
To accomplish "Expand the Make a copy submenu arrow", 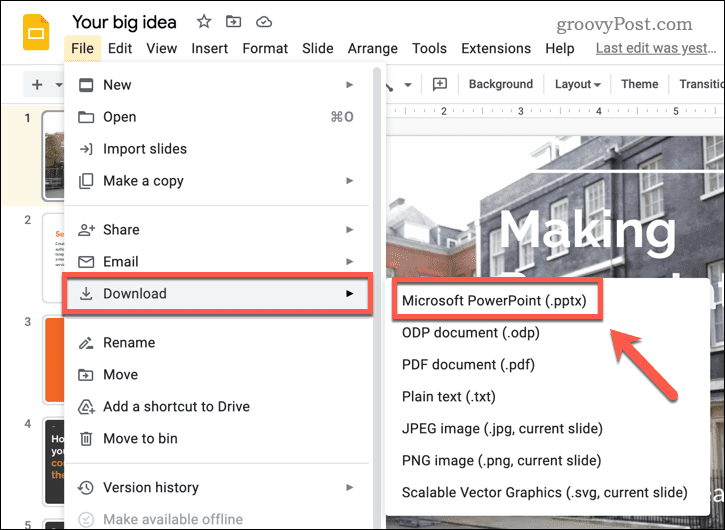I will pyautogui.click(x=350, y=180).
